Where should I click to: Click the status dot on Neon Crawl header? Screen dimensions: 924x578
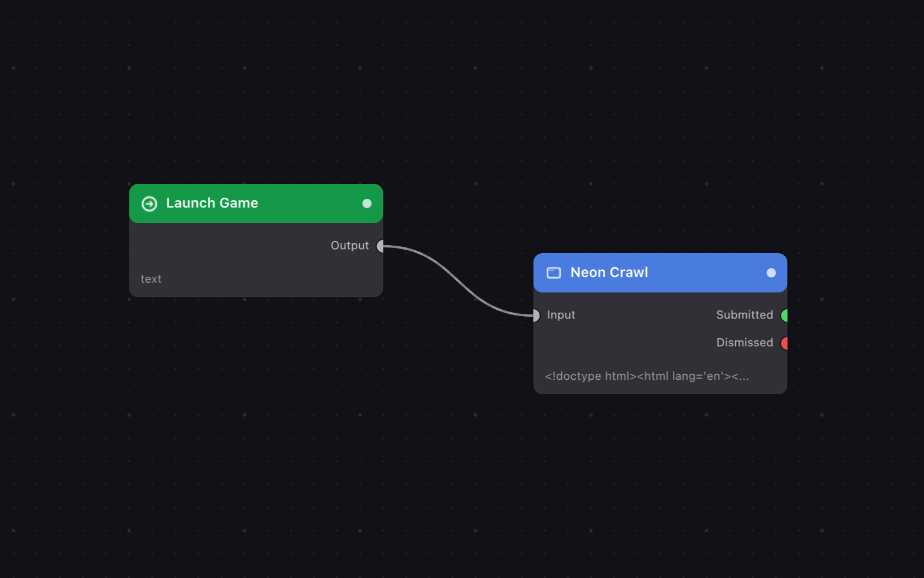coord(771,273)
